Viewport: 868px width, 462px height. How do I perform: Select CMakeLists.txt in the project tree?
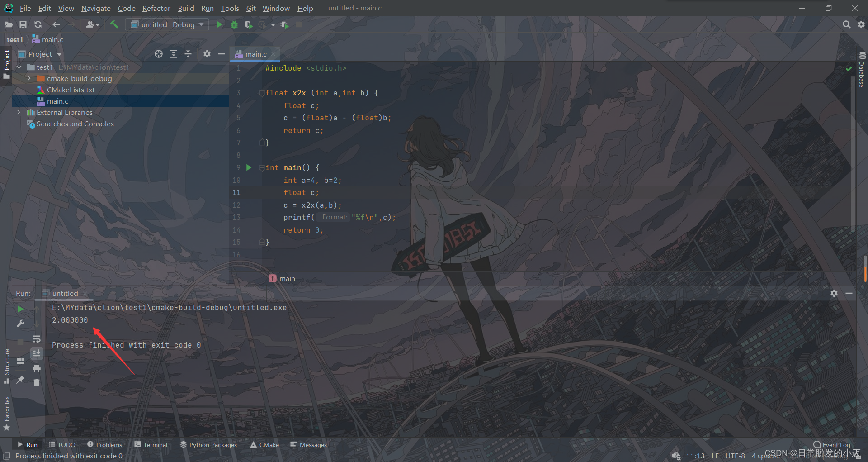(71, 90)
